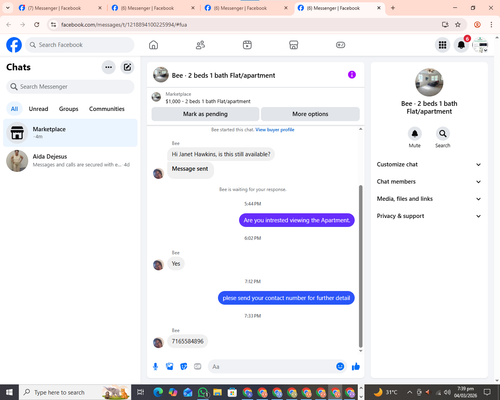Open the notifications bell with badge

[461, 45]
